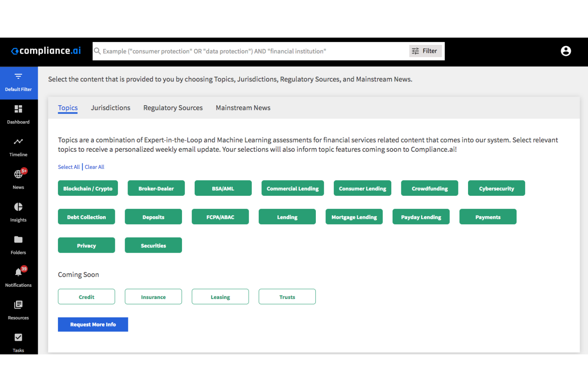Viewport: 588px width, 392px height.
Task: Toggle the Cybersecurity topic selection
Action: point(496,188)
